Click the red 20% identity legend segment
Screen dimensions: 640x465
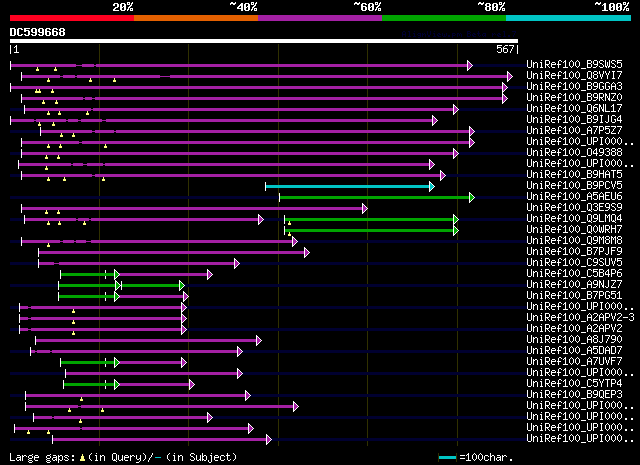tap(72, 18)
